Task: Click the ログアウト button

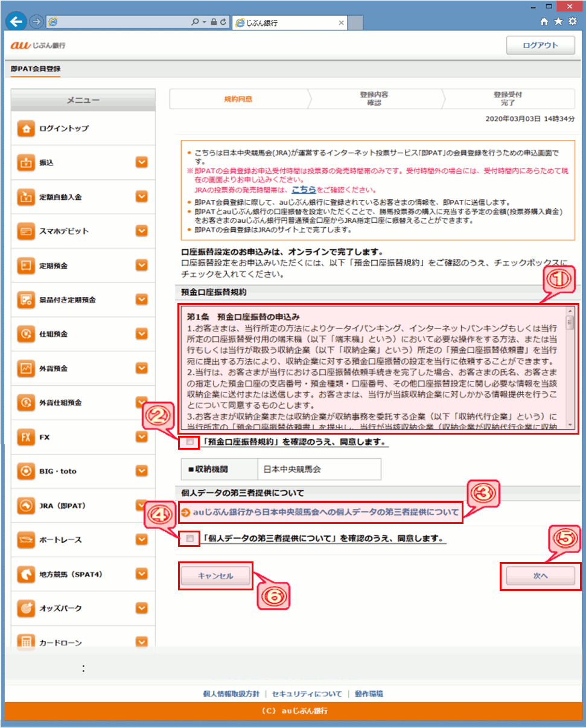Action: tap(541, 46)
